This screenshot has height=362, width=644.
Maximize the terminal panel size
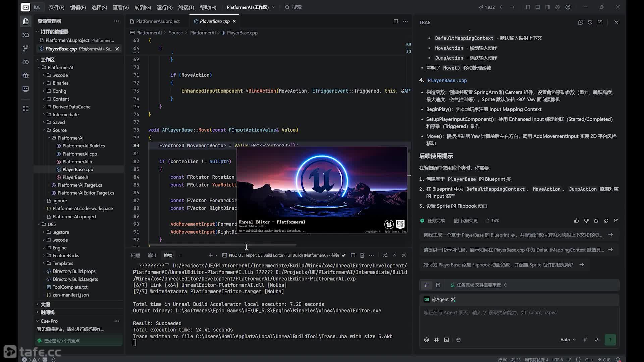tap(394, 255)
